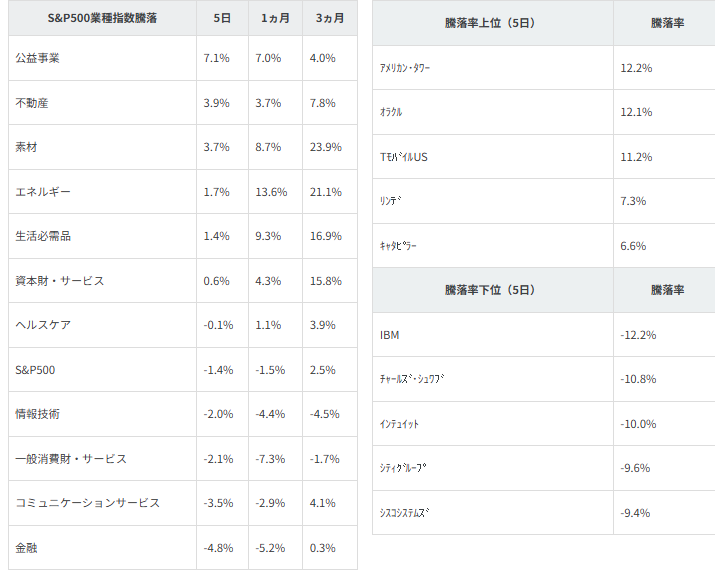Select the ヘルスケア row label
715x582 pixels.
pyautogui.click(x=43, y=325)
